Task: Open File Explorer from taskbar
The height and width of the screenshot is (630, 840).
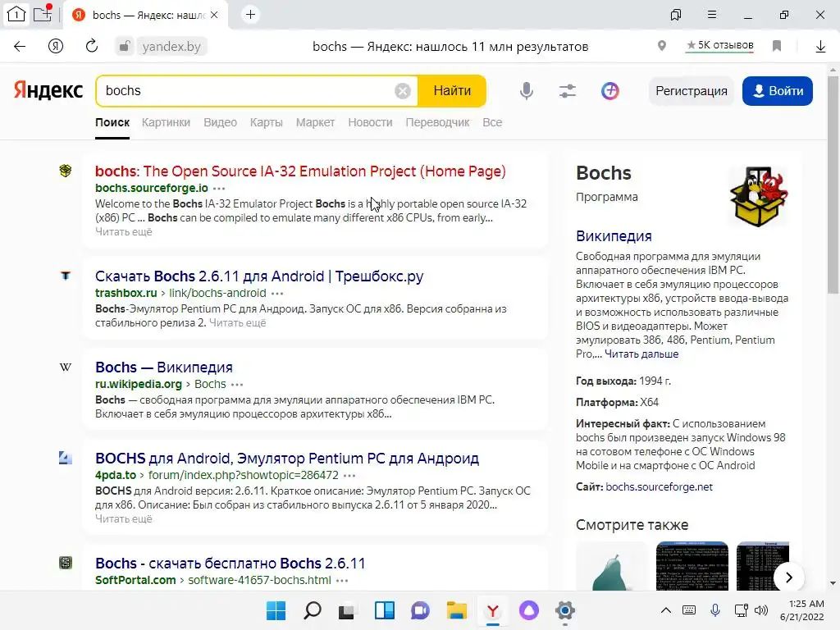Action: [x=456, y=610]
